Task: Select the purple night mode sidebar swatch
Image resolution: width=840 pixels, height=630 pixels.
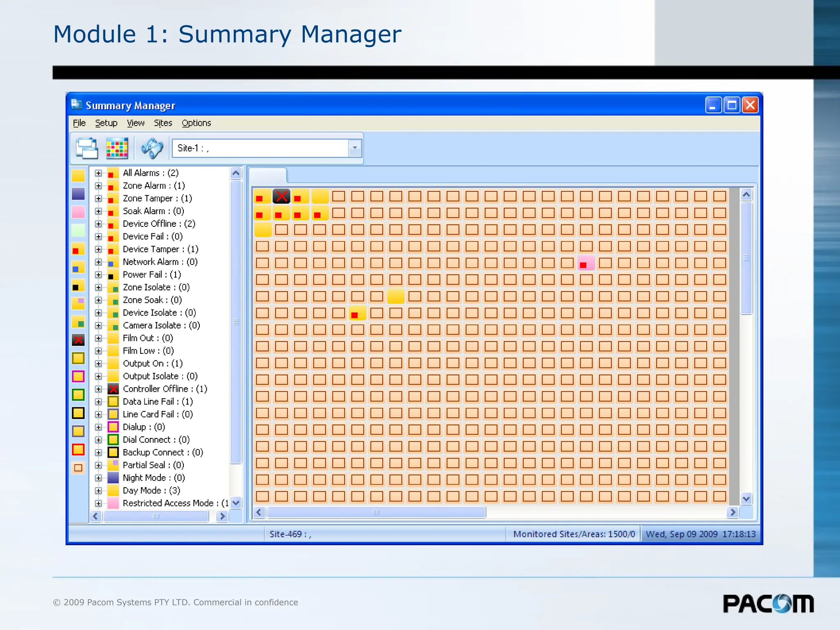Action: click(78, 194)
